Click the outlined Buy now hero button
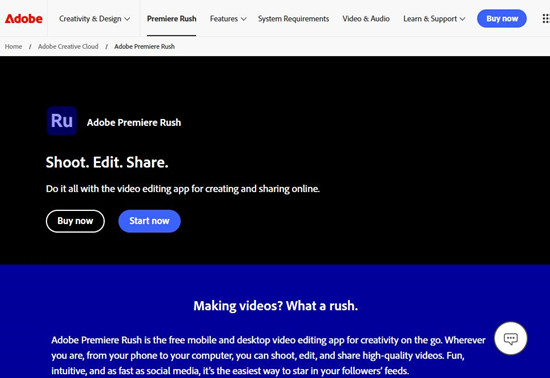This screenshot has width=550, height=378. (75, 221)
